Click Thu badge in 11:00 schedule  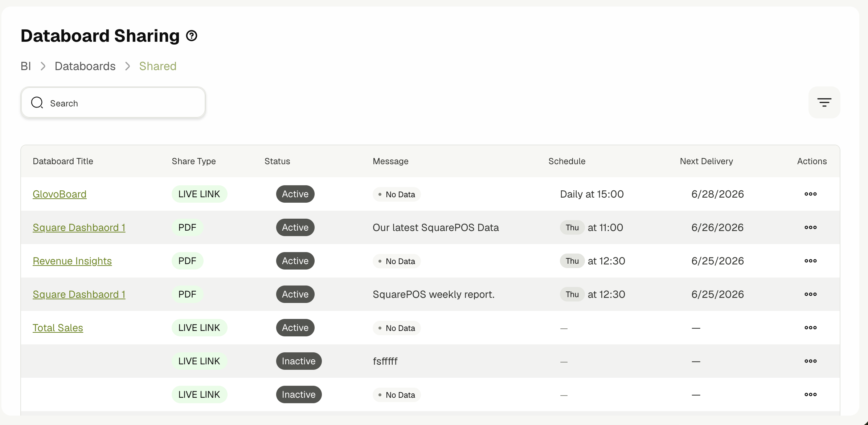(572, 227)
